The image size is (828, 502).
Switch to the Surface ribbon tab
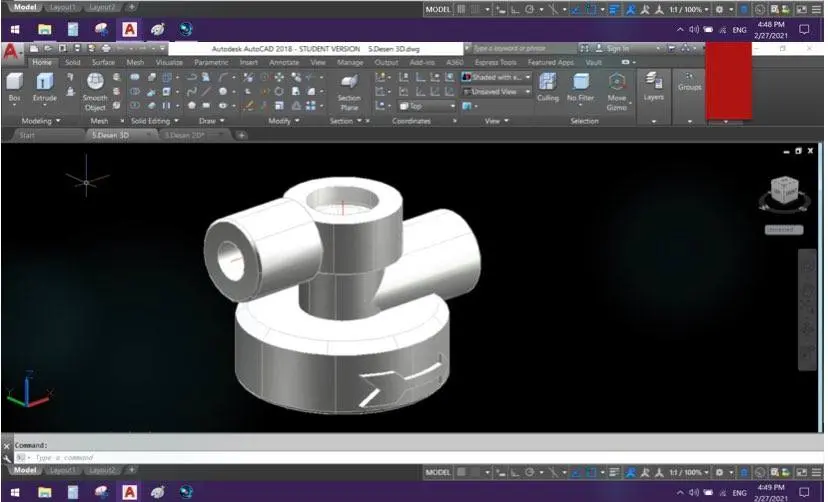pyautogui.click(x=103, y=62)
